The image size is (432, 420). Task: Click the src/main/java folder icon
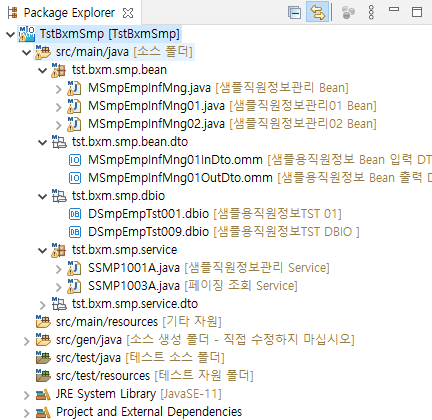tap(43, 52)
